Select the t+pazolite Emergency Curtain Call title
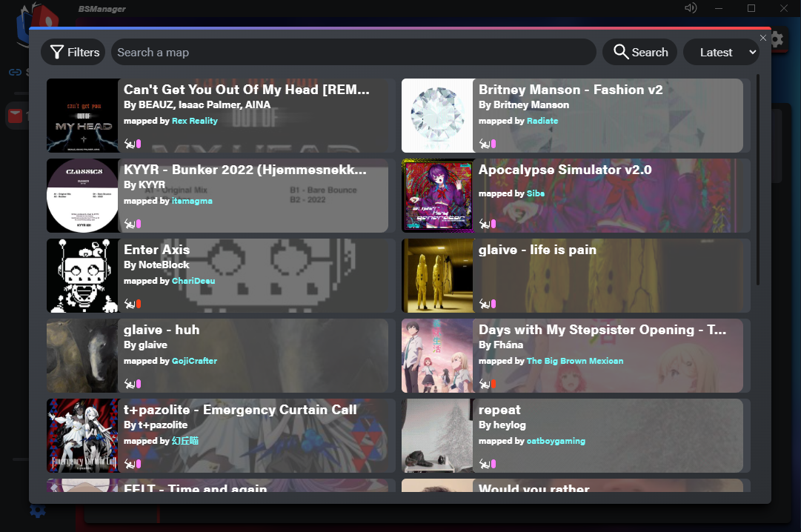This screenshot has width=801, height=532. click(240, 410)
